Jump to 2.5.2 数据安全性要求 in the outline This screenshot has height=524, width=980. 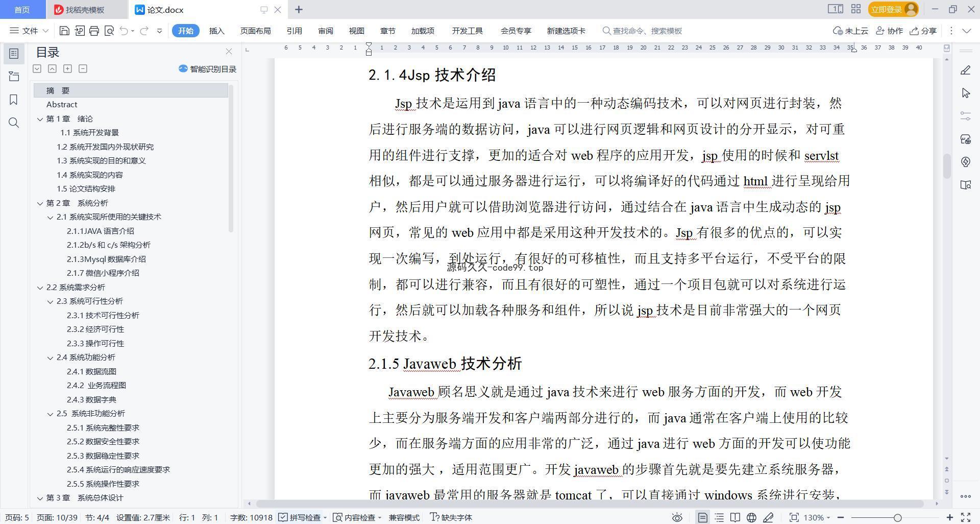click(x=103, y=442)
